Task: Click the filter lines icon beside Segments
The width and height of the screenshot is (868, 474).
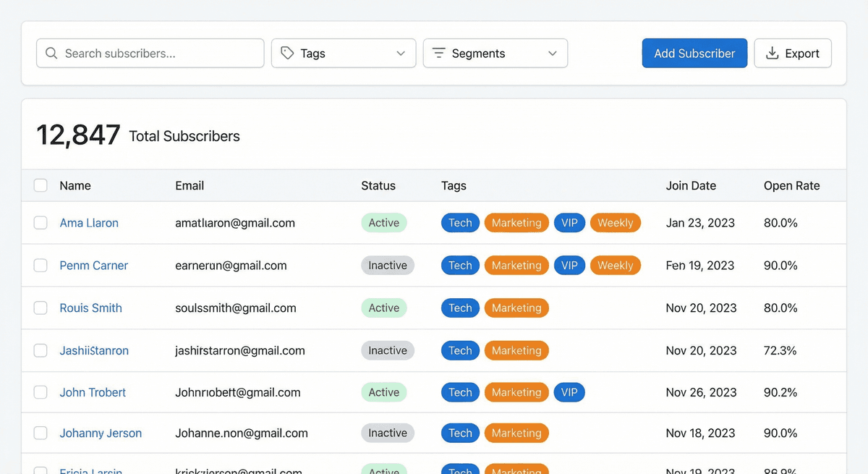Action: pos(438,53)
